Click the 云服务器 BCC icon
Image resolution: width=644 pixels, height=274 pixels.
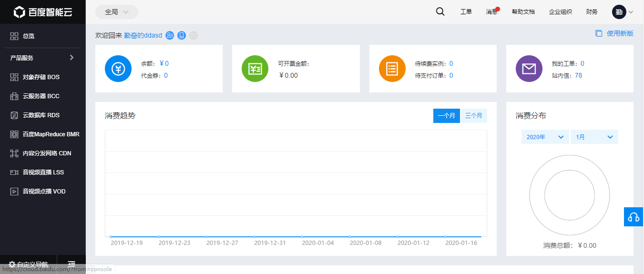tap(14, 96)
